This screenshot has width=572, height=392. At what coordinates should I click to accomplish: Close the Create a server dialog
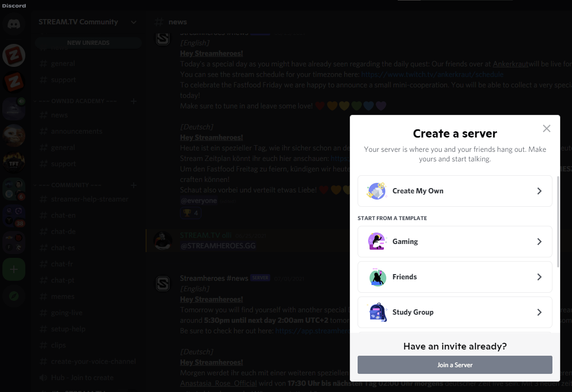click(547, 128)
